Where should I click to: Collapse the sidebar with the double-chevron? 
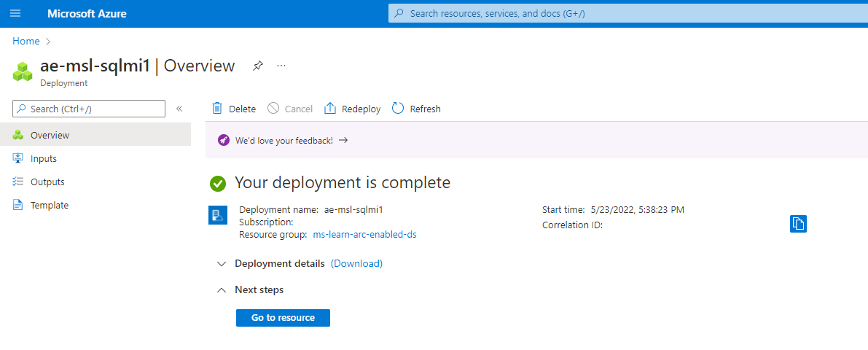pos(179,109)
